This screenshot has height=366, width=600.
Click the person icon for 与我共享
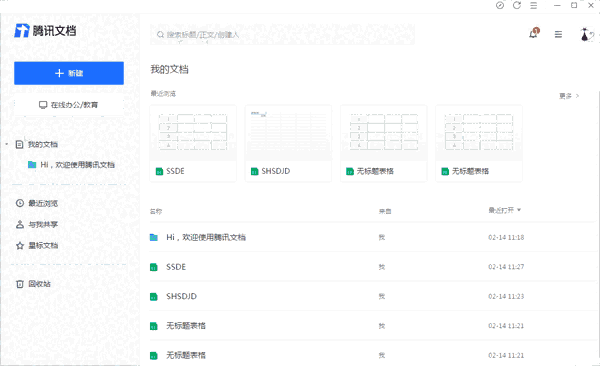20,224
